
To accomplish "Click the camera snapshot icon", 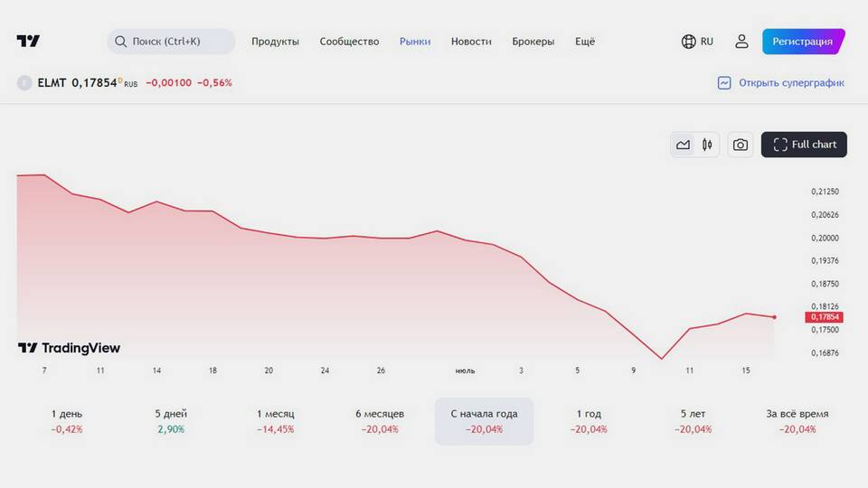I will pyautogui.click(x=741, y=145).
